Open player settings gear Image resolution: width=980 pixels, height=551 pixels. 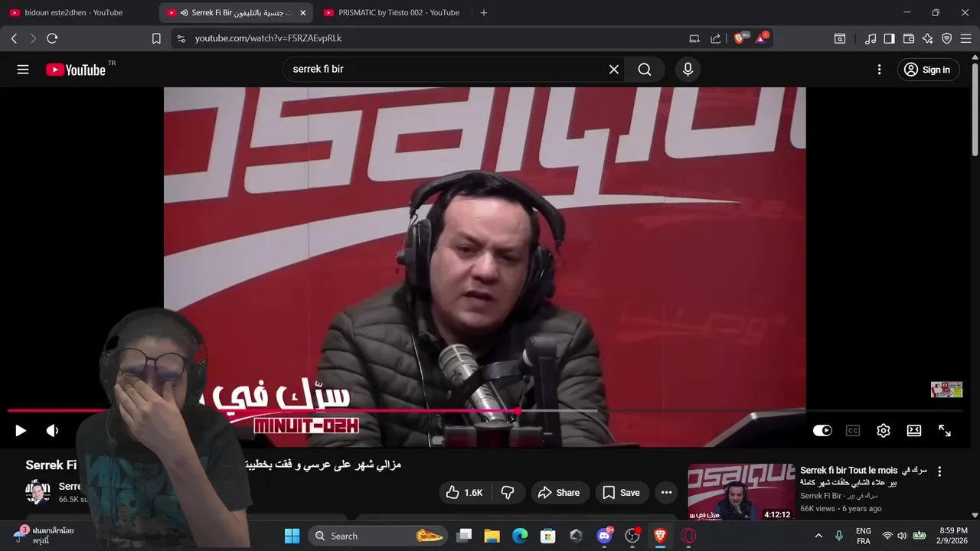pyautogui.click(x=884, y=431)
